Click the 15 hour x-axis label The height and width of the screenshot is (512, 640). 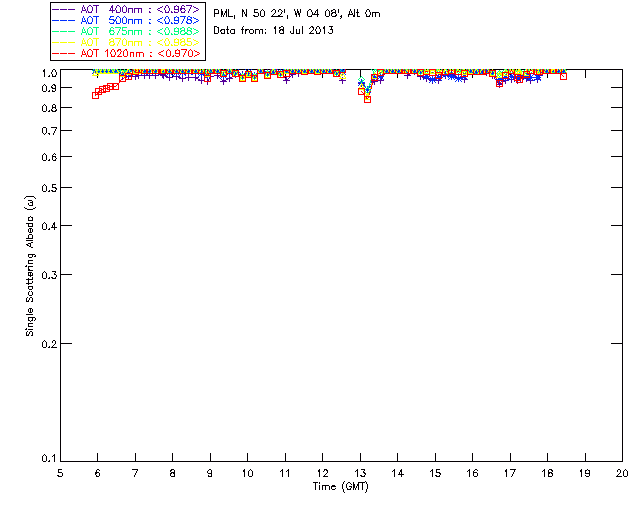click(x=435, y=473)
